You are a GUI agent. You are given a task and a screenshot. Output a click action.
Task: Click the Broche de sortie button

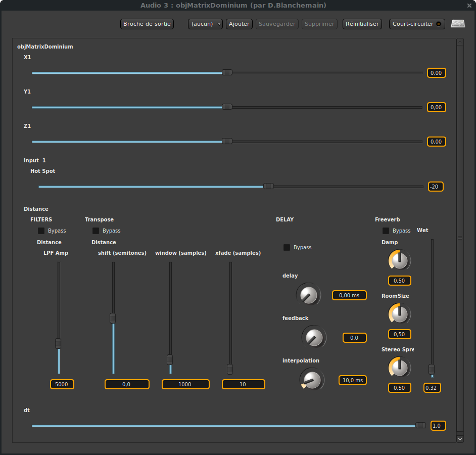pos(147,24)
